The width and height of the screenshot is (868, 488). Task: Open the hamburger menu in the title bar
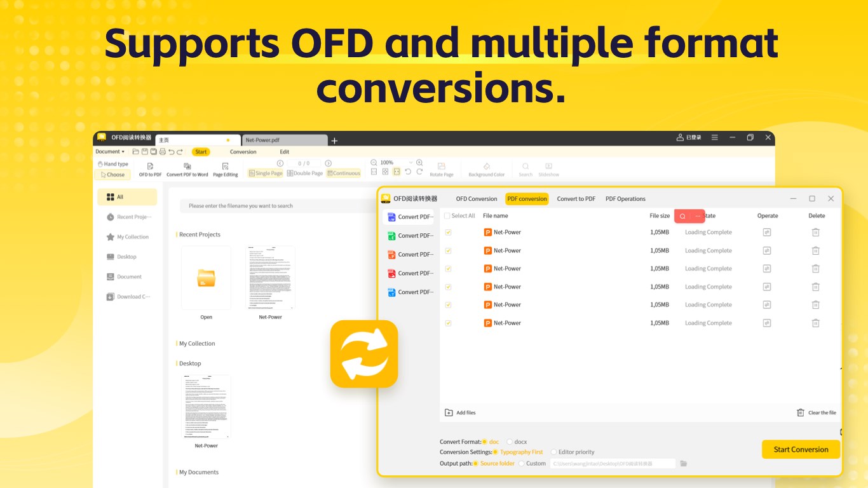point(715,137)
